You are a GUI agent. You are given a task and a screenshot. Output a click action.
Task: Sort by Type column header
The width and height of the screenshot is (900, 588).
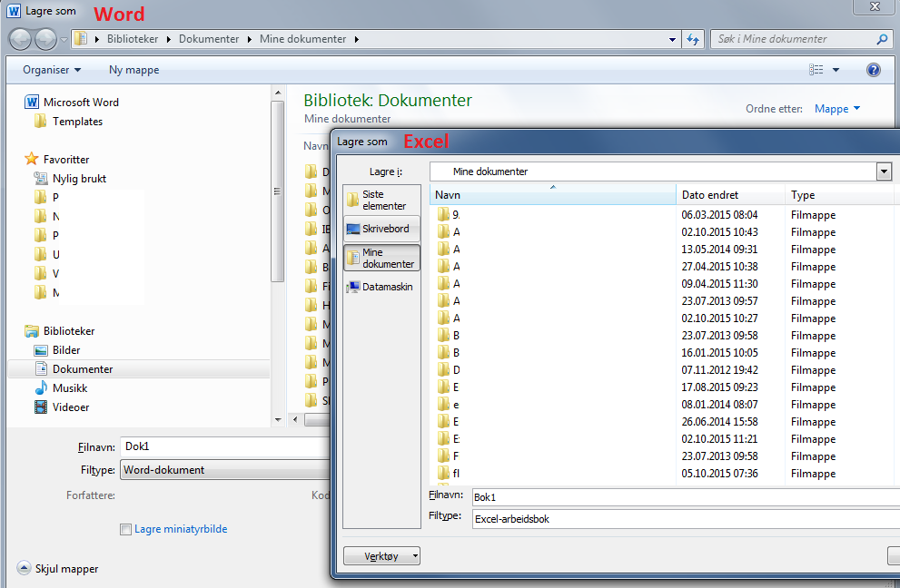tap(838, 195)
